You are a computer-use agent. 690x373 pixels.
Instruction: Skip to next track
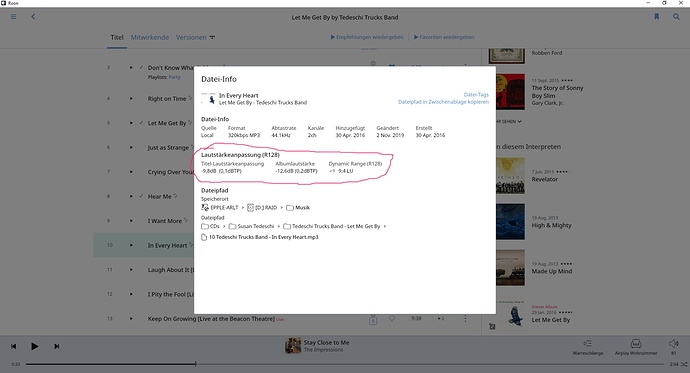click(57, 347)
